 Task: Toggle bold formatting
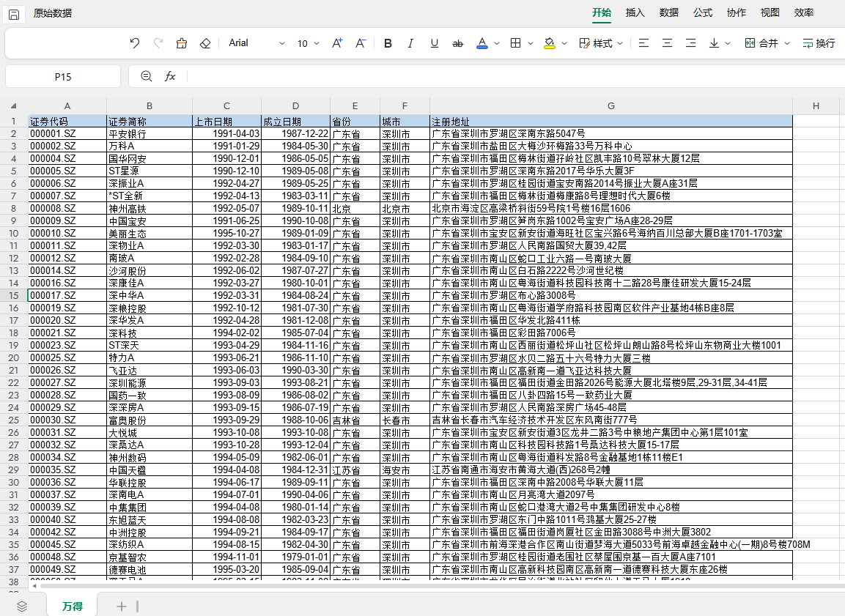coord(388,43)
